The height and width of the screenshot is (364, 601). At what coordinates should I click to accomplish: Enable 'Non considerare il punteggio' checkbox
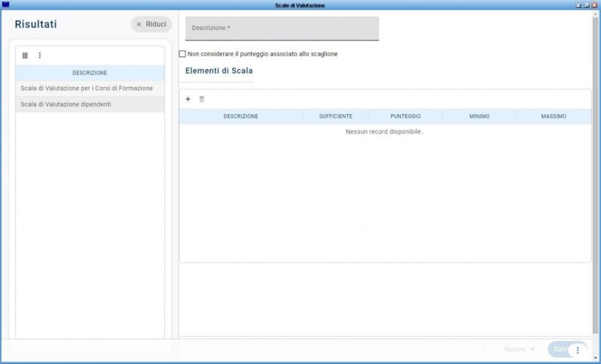pos(183,54)
